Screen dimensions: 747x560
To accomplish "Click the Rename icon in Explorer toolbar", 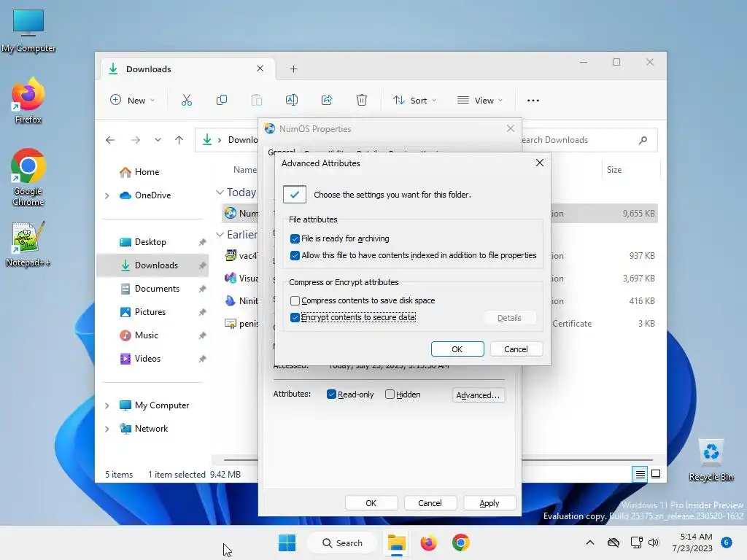I will [x=292, y=100].
